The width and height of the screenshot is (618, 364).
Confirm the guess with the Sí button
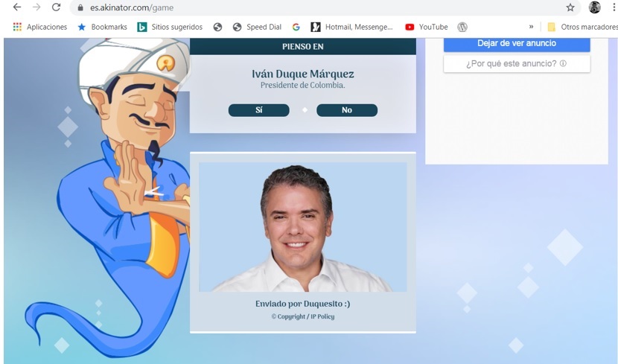258,110
